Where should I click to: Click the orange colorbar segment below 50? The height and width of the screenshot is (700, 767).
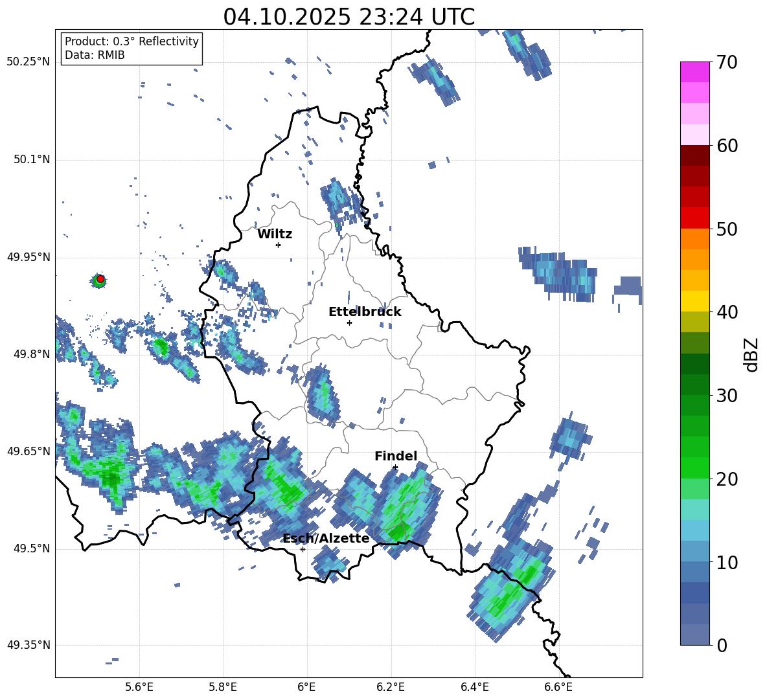pyautogui.click(x=694, y=238)
